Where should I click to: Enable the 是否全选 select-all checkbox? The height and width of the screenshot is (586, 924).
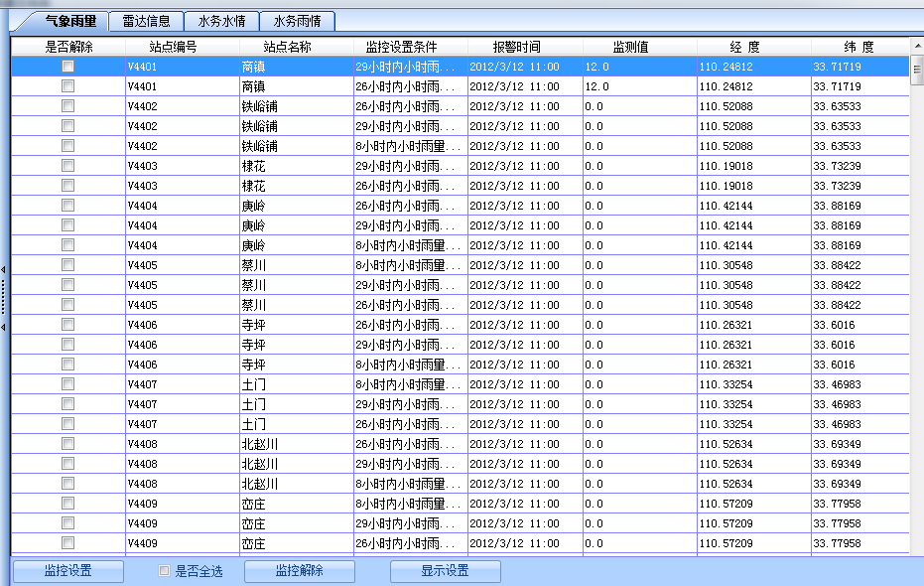162,571
